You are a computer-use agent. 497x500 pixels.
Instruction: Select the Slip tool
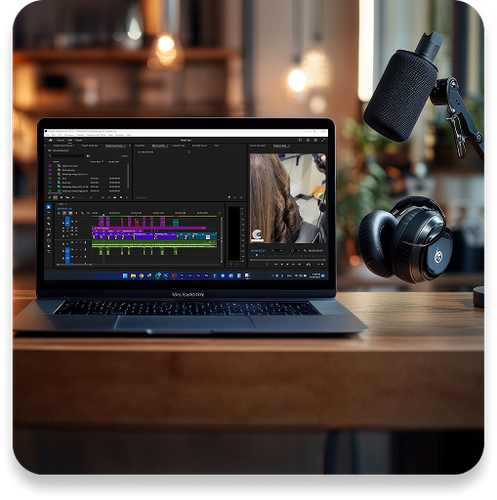49,229
